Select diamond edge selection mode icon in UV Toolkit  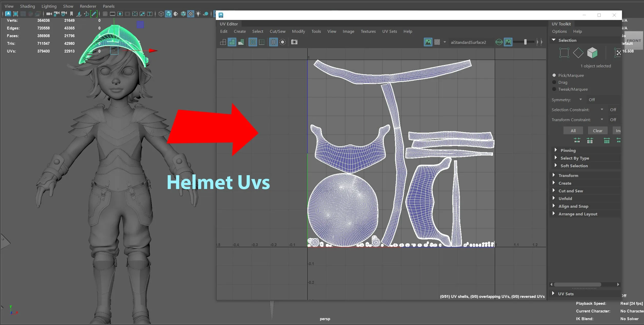point(578,53)
